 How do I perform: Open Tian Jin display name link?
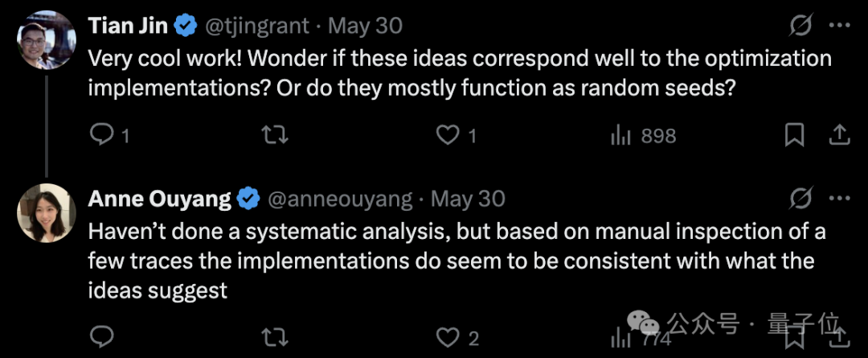point(128,26)
